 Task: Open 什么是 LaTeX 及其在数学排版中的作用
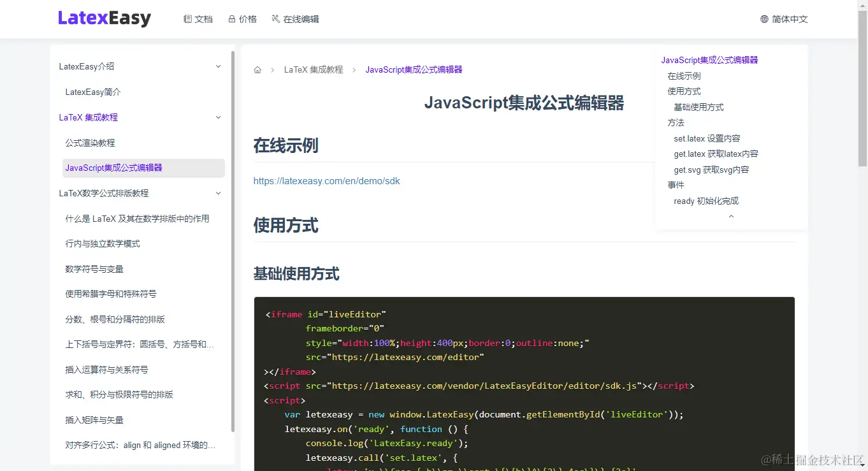tap(137, 219)
